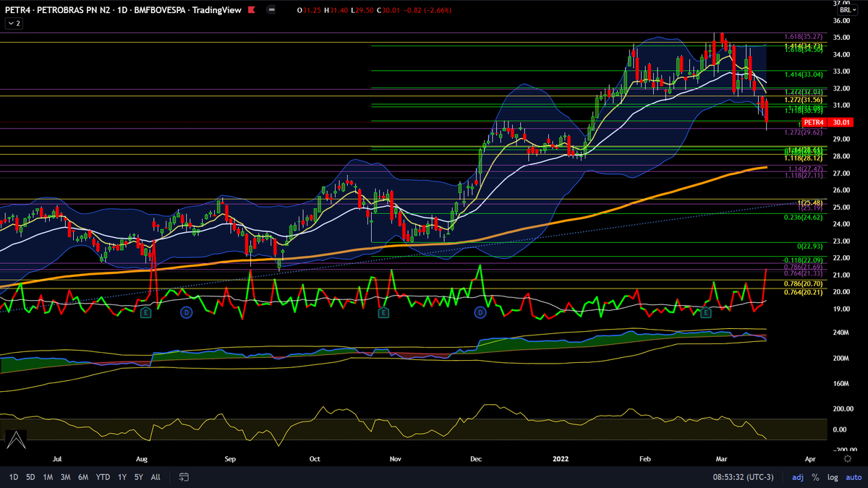The image size is (868, 488).
Task: Click the 1.618(35.27) Fibonacci level label
Action: [x=804, y=35]
